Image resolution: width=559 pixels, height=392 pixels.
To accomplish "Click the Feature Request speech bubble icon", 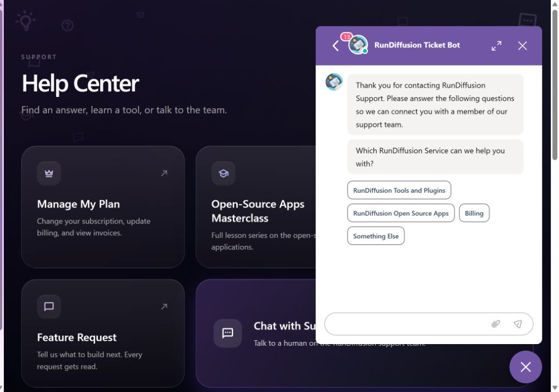I will [49, 307].
